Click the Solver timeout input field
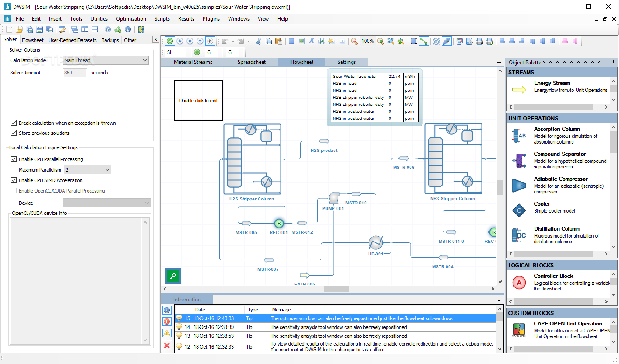The width and height of the screenshot is (619, 364). pyautogui.click(x=75, y=73)
